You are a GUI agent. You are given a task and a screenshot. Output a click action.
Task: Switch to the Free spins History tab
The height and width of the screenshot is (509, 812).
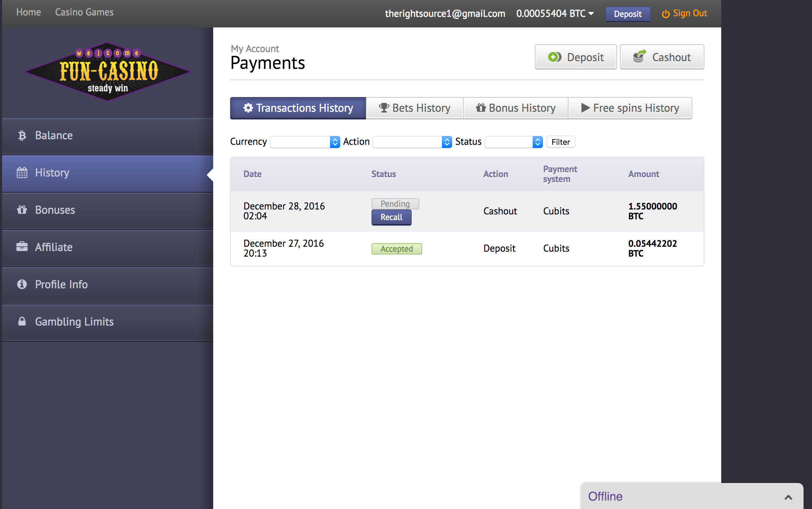(630, 108)
